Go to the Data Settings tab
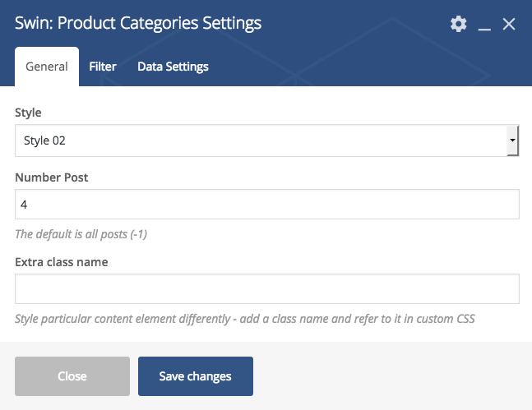532x410 pixels. 173,67
